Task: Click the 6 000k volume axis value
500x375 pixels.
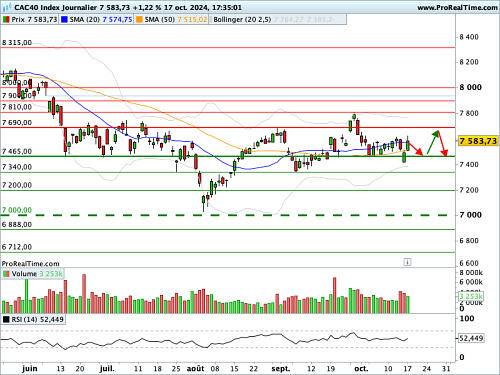Action: pyautogui.click(x=471, y=282)
